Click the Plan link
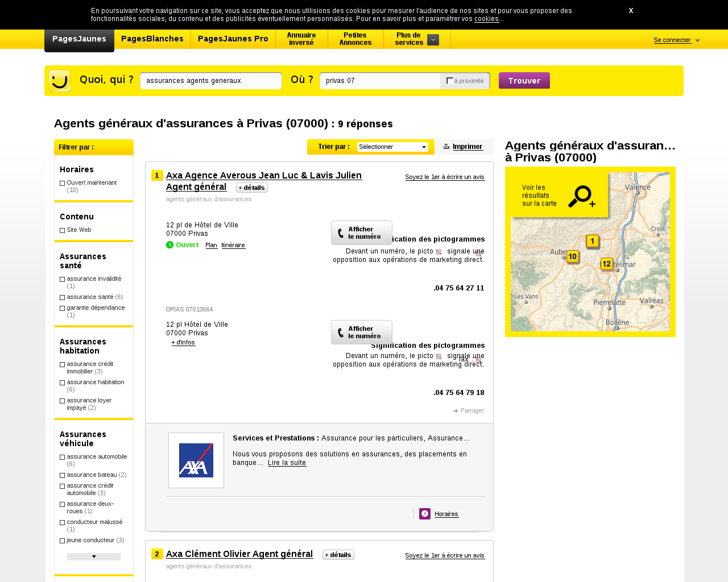This screenshot has height=582, width=728. click(212, 246)
